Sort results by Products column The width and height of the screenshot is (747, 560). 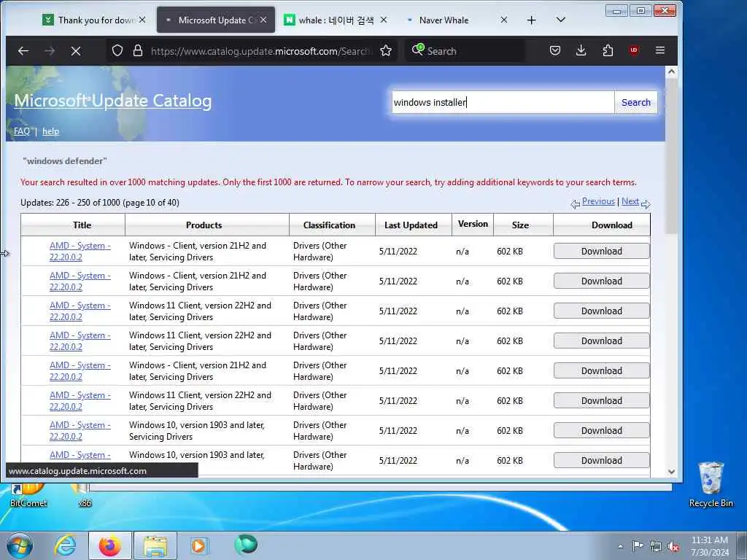(x=204, y=225)
